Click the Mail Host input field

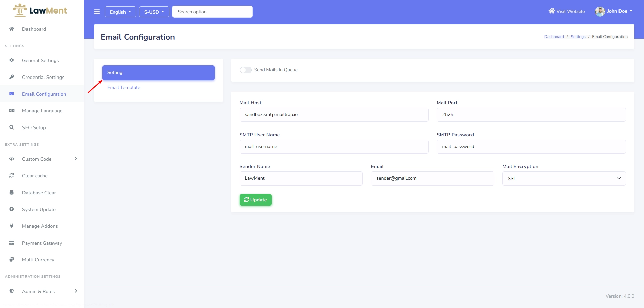tap(334, 115)
